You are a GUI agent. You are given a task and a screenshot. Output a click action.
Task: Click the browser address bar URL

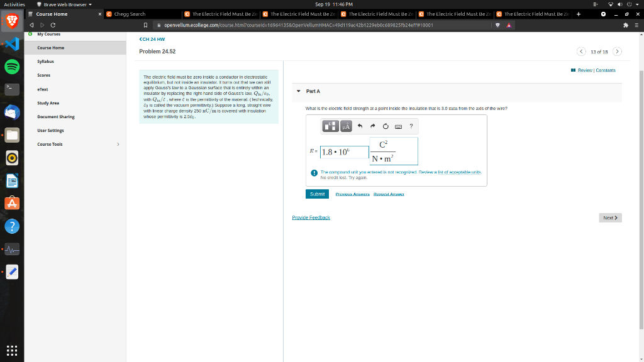click(x=299, y=25)
